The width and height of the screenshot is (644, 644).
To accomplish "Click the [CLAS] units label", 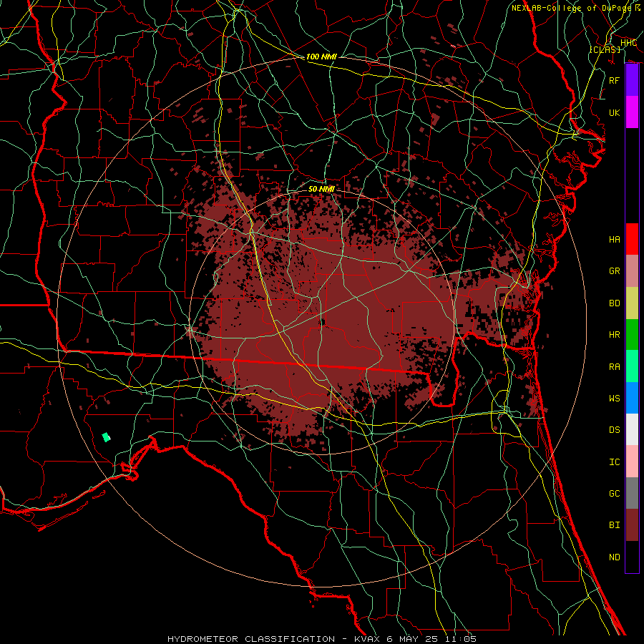I will pyautogui.click(x=605, y=49).
